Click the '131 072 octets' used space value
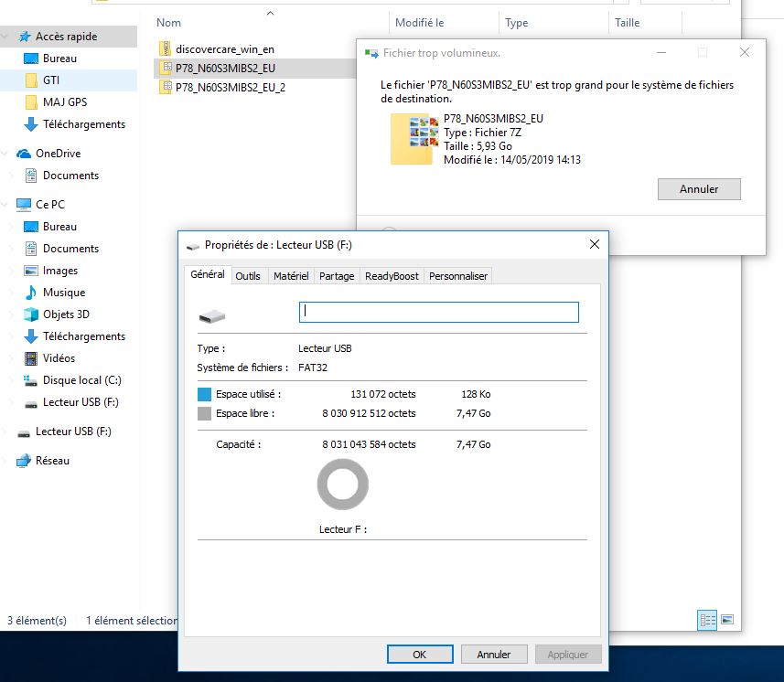 tap(383, 394)
